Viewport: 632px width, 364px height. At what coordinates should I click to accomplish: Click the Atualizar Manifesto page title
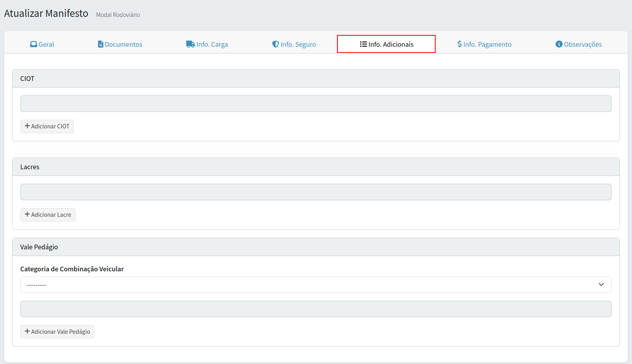[46, 13]
